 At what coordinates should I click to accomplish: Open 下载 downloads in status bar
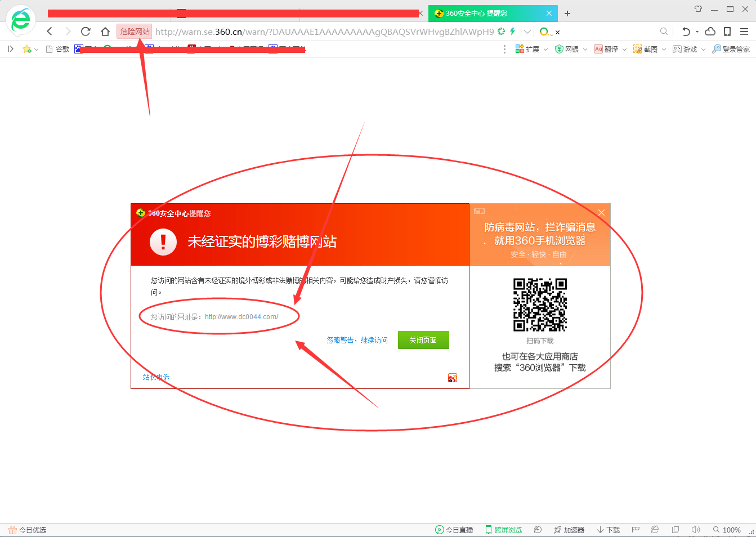pyautogui.click(x=608, y=530)
